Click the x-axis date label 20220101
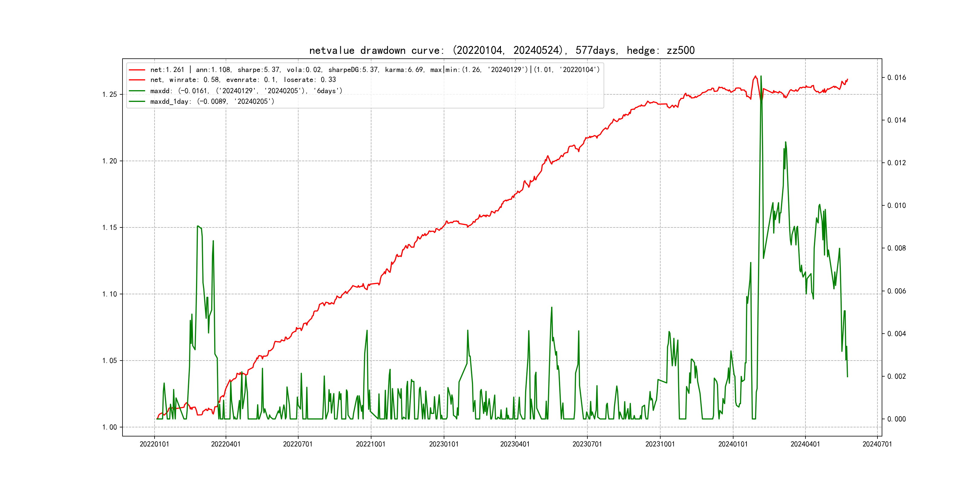Viewport: 980px width, 490px height. click(154, 444)
